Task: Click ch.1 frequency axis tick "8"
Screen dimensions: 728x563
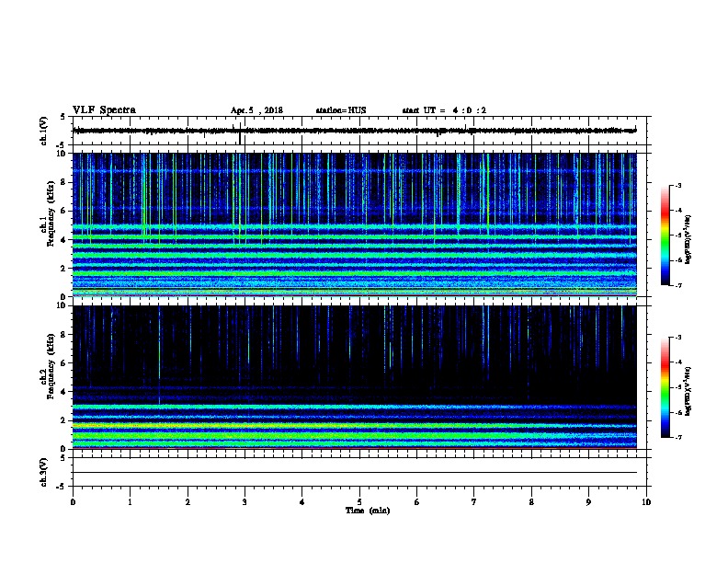Action: (63, 182)
